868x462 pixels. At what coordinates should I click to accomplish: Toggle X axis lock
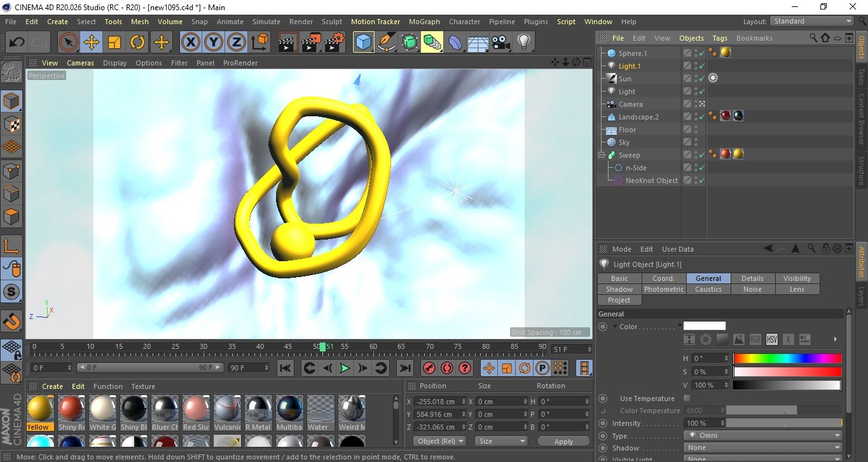(x=190, y=43)
